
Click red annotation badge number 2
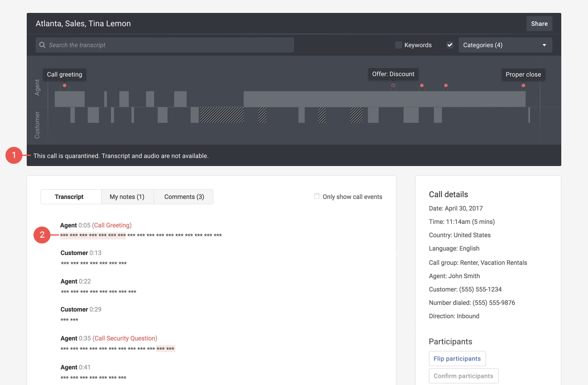click(x=42, y=235)
